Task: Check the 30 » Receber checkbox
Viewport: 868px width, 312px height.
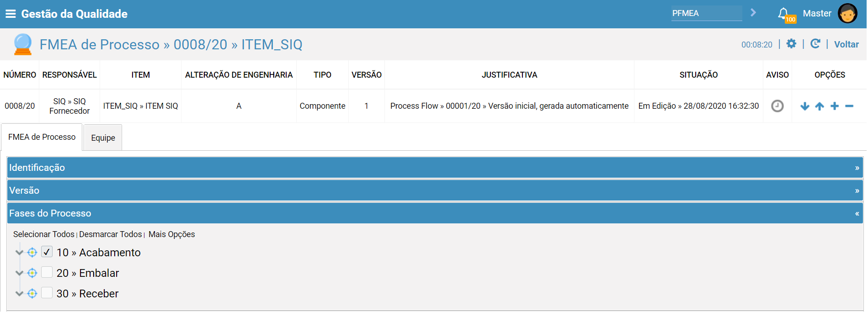Action: pyautogui.click(x=47, y=293)
